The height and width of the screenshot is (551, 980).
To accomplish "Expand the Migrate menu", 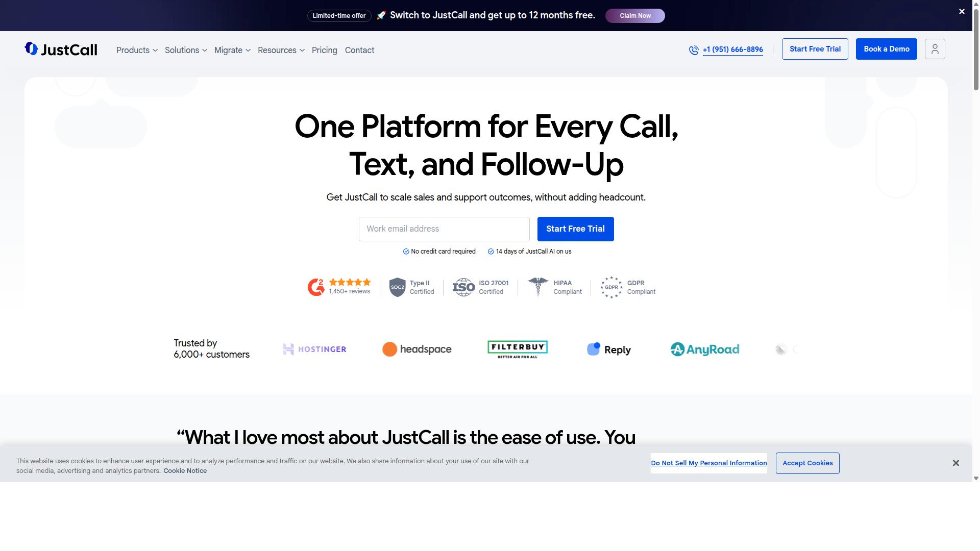I will 232,50.
